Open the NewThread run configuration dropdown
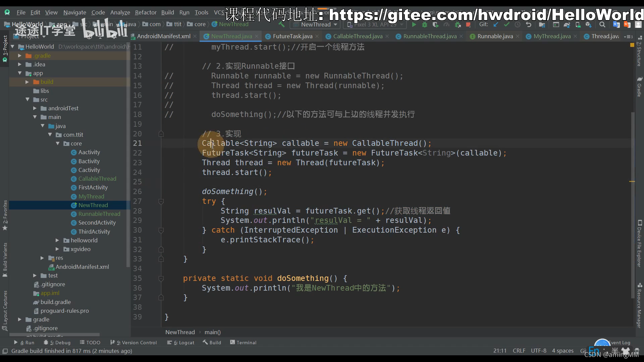This screenshot has width=644, height=362. tap(316, 24)
